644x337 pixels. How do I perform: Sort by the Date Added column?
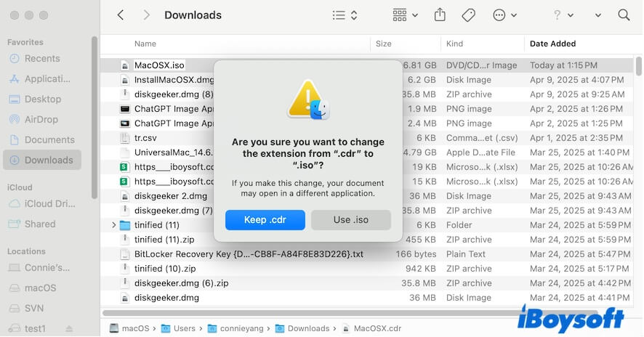pos(553,44)
